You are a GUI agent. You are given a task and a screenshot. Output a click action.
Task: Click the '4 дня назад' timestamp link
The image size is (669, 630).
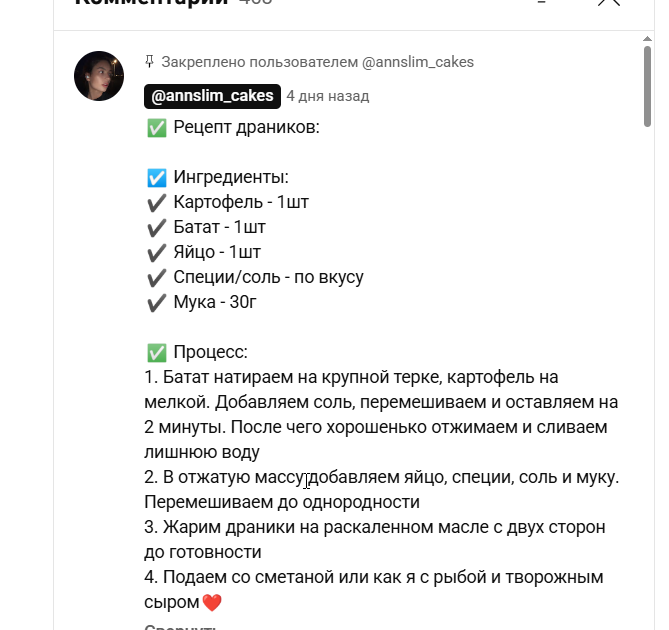[328, 96]
